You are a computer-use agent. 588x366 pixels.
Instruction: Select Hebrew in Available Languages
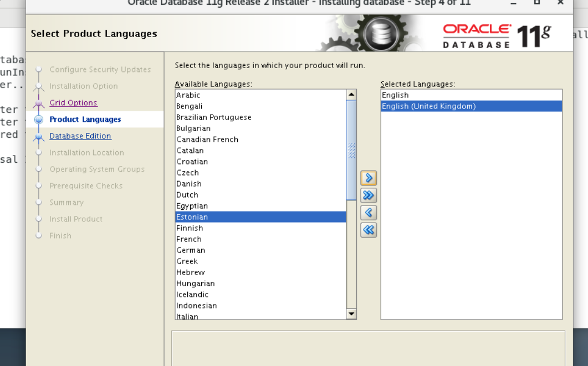click(x=260, y=272)
